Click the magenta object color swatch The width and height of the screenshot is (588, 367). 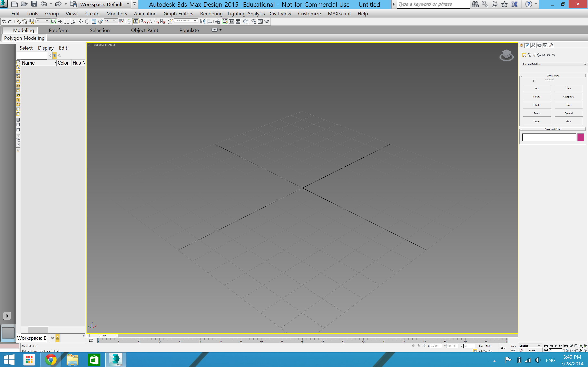[x=580, y=137]
